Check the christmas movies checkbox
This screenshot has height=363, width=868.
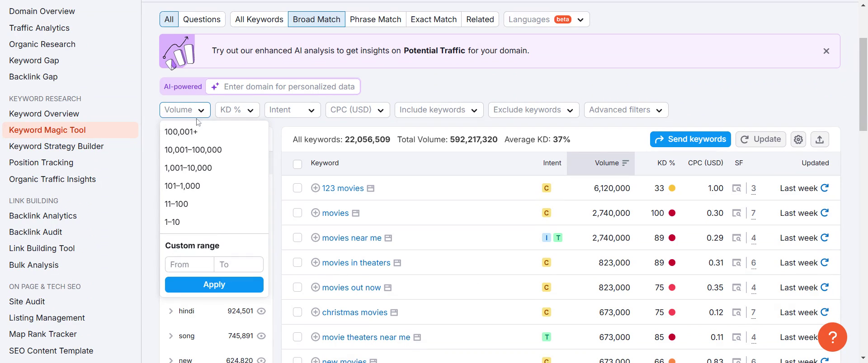(x=297, y=312)
